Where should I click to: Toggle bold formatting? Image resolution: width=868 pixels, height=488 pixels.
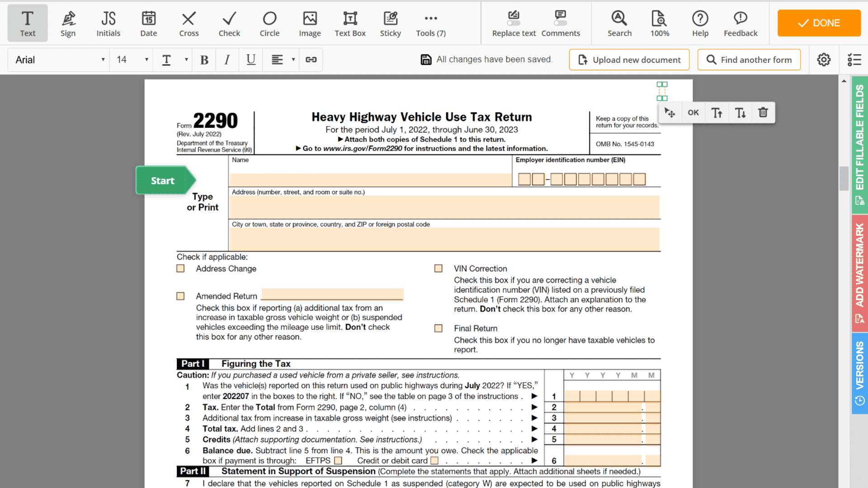(204, 60)
